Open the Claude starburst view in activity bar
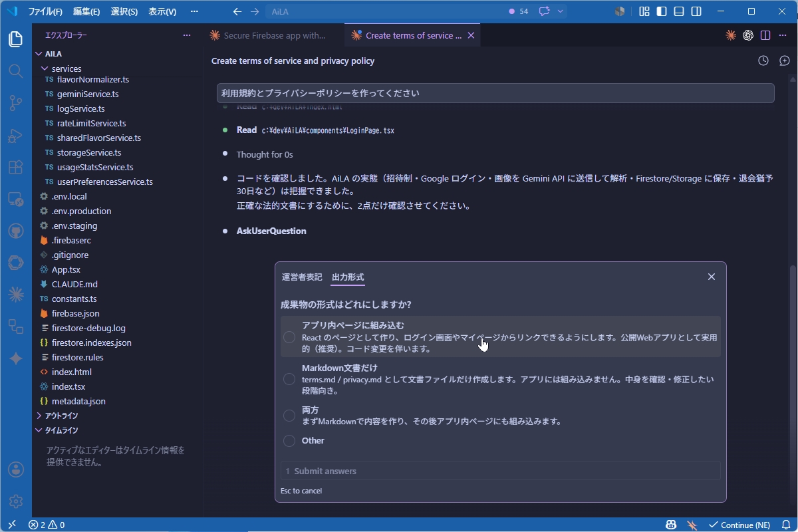Screen dimensions: 798x532 click(x=15, y=295)
